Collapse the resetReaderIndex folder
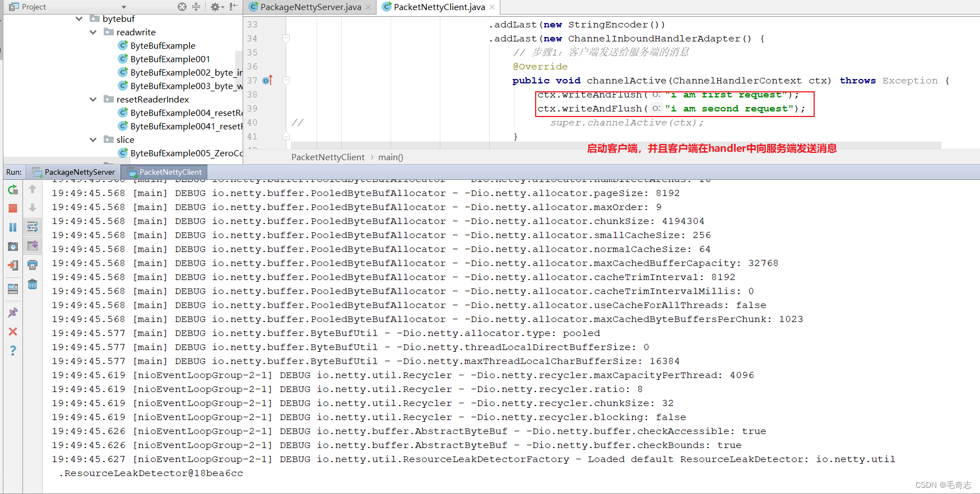This screenshot has height=494, width=980. click(x=93, y=99)
